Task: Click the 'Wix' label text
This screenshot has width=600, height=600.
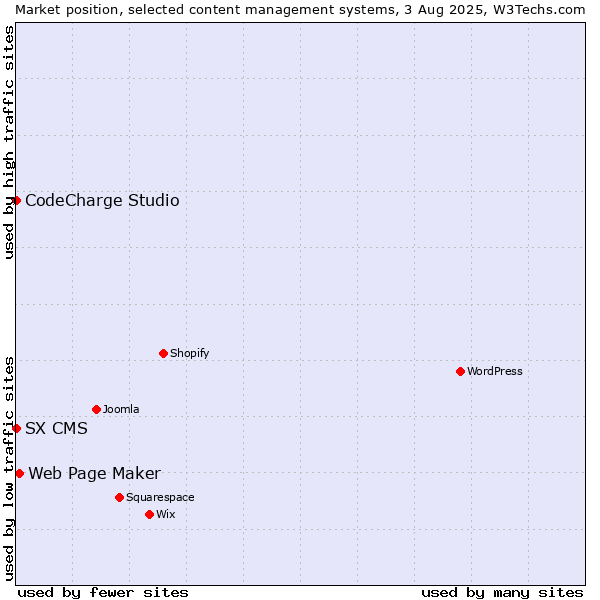Action: click(166, 514)
